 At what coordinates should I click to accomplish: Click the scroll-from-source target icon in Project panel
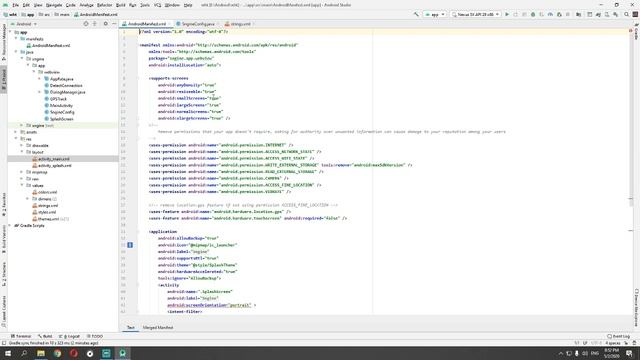tap(86, 24)
